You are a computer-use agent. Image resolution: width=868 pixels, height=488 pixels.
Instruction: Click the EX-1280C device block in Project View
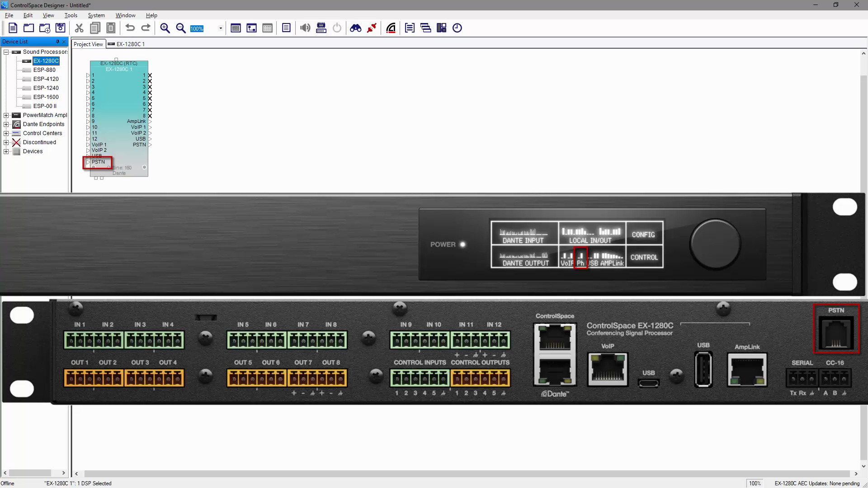click(x=119, y=118)
